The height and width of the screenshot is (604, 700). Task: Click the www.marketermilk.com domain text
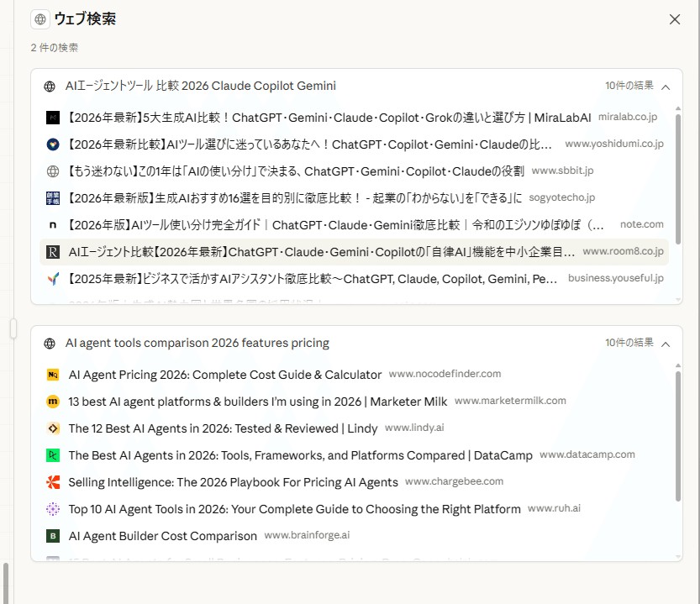[510, 401]
